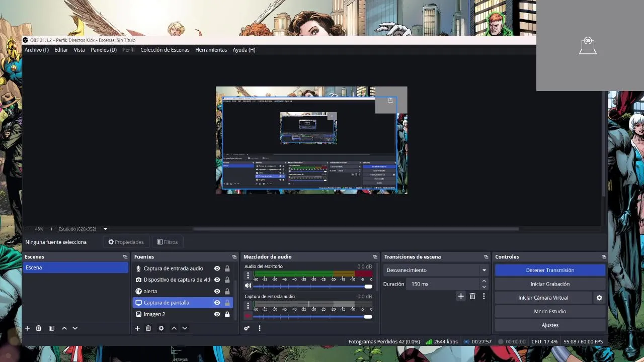Mute Audio del escritorio speaker icon
Screen dimensions: 644x362
click(248, 286)
